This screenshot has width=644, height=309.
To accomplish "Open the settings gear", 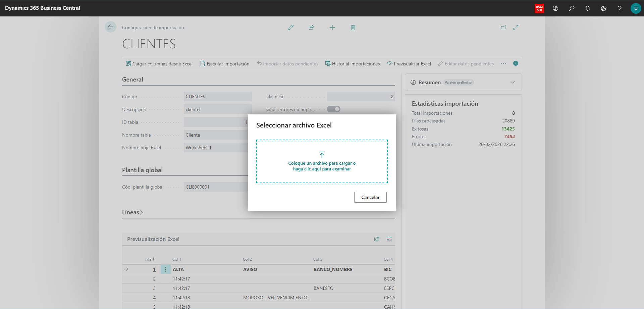I will point(604,8).
